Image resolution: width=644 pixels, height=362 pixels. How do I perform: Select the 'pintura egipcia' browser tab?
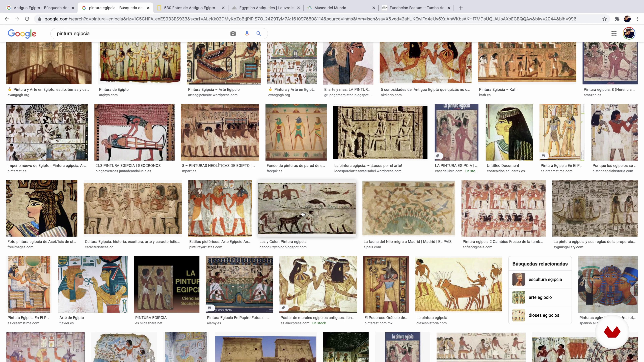(x=116, y=8)
